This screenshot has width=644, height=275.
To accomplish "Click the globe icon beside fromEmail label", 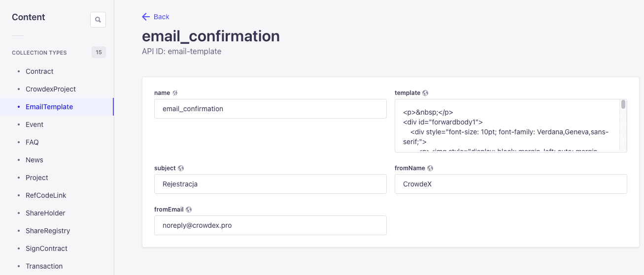I will click(x=189, y=210).
